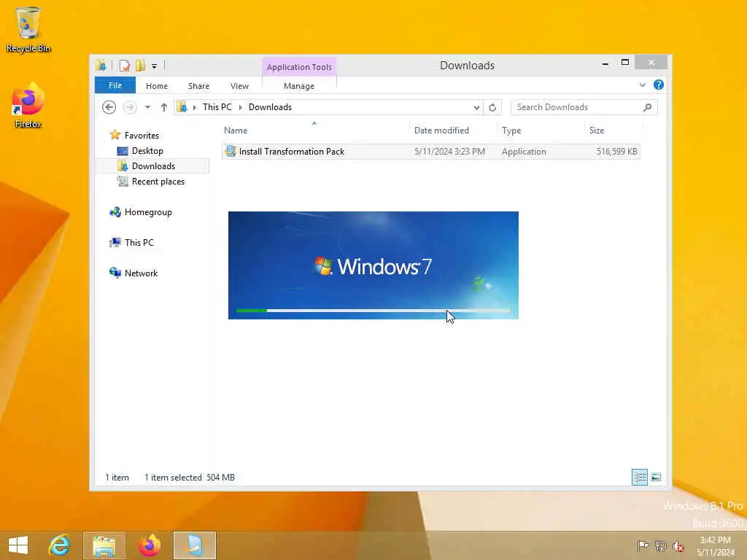Click This PC in address bar
Image resolution: width=747 pixels, height=560 pixels.
(x=217, y=107)
